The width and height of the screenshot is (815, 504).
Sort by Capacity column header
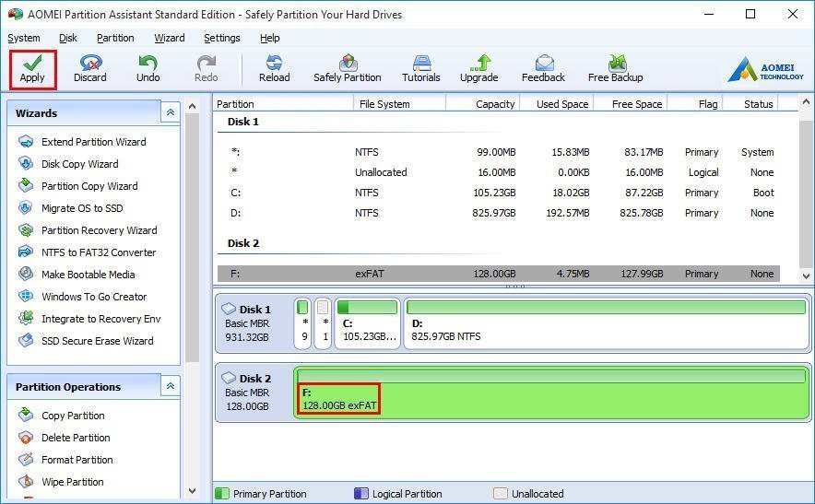tap(483, 104)
